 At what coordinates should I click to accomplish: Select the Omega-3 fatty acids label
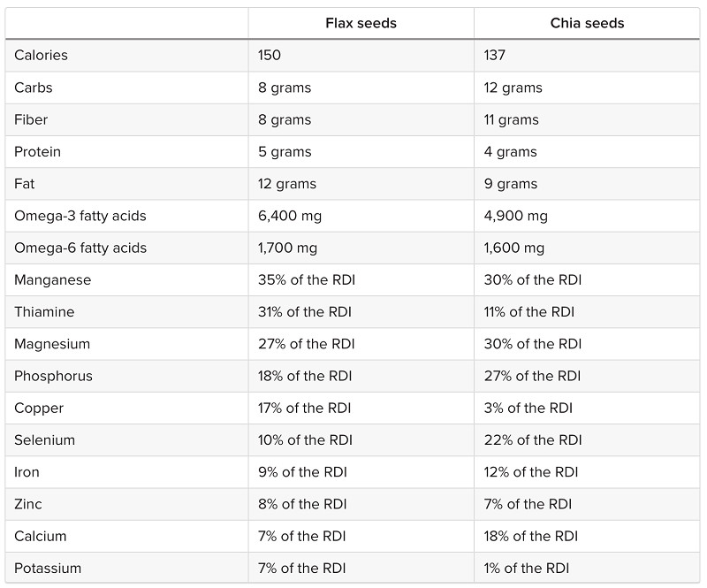[80, 216]
